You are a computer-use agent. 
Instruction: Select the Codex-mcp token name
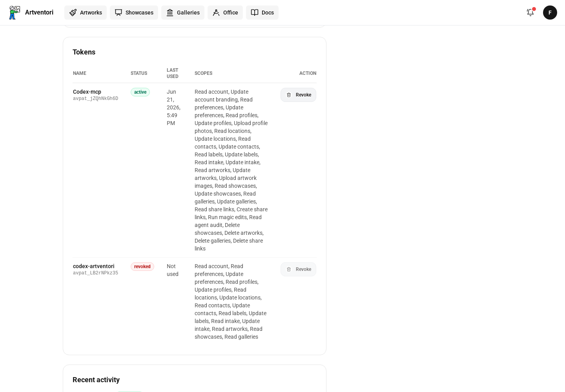click(x=87, y=92)
